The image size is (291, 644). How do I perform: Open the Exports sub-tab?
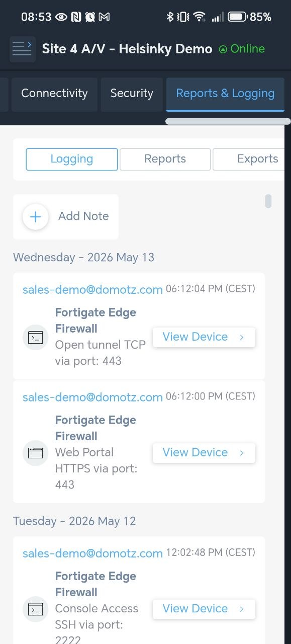[250, 159]
